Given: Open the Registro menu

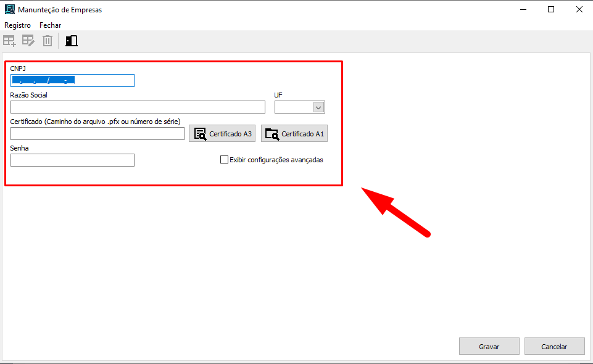Looking at the screenshot, I should (17, 25).
